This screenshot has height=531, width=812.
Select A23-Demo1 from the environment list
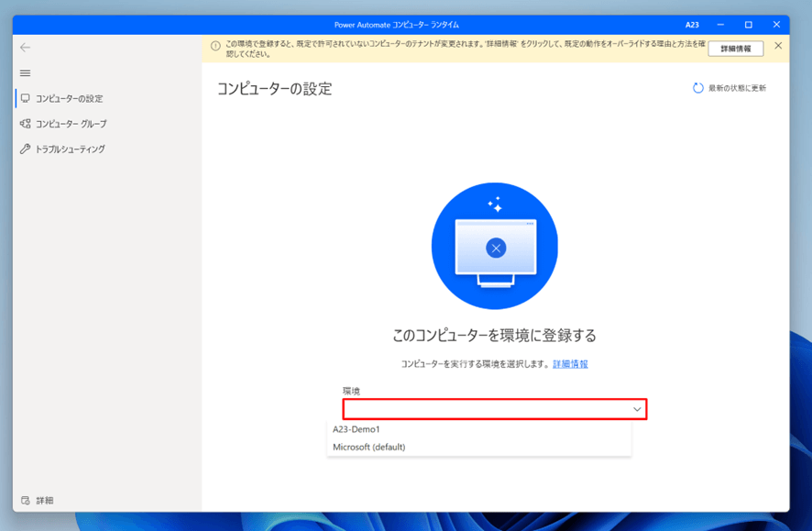click(479, 429)
